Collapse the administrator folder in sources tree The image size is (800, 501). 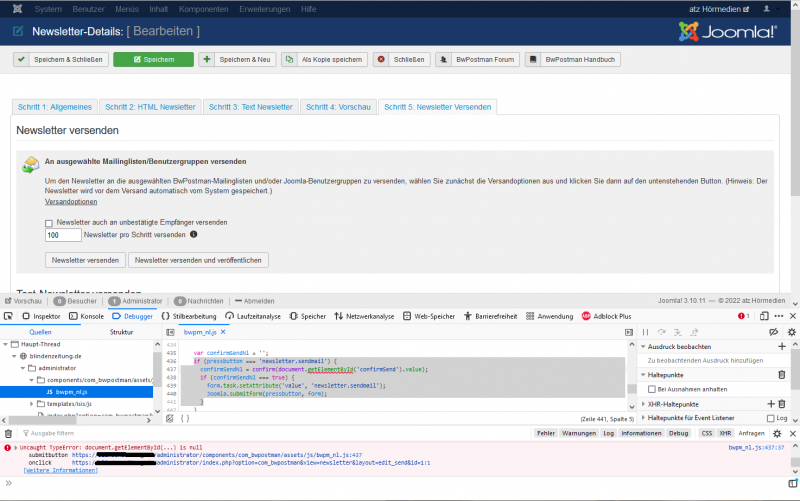pos(21,368)
